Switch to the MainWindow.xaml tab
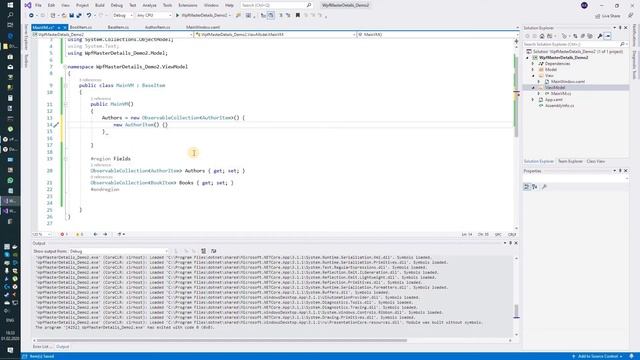This screenshot has height=360, width=640. point(203,27)
